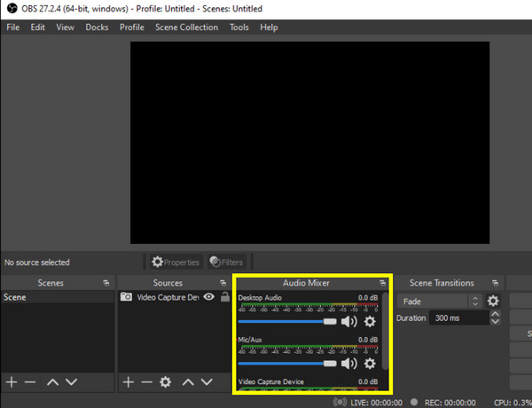532x408 pixels.
Task: Open the Docks menu
Action: (x=97, y=27)
